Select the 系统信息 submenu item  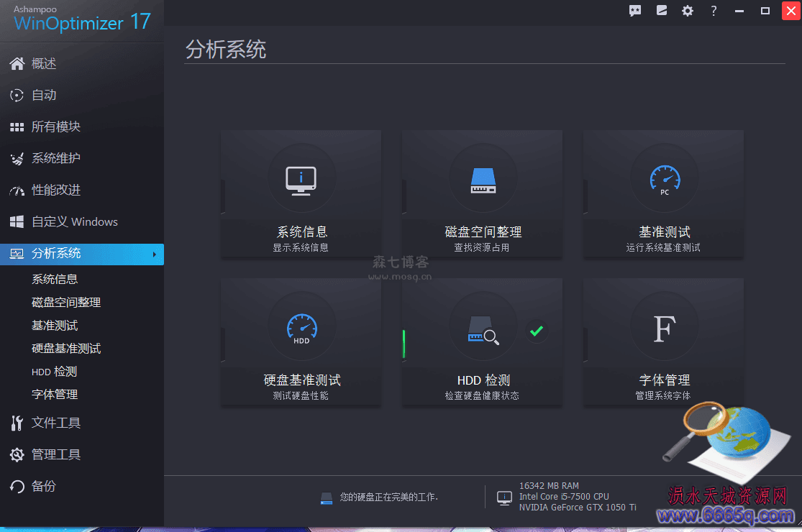pyautogui.click(x=55, y=279)
